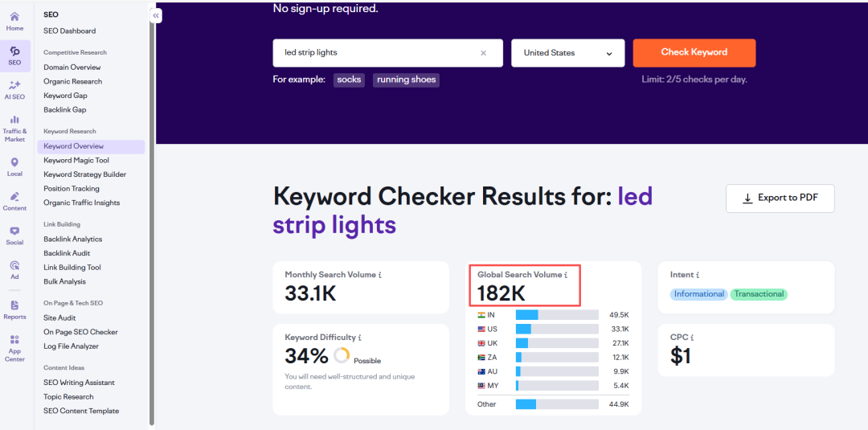Click the UK volume bar (27.1K)
The image size is (868, 430).
coord(557,343)
